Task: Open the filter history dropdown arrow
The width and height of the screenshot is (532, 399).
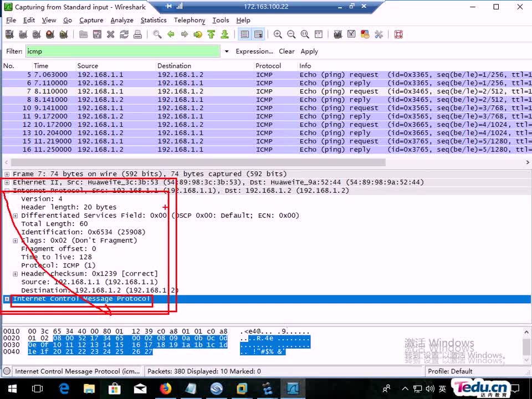Action: (227, 52)
